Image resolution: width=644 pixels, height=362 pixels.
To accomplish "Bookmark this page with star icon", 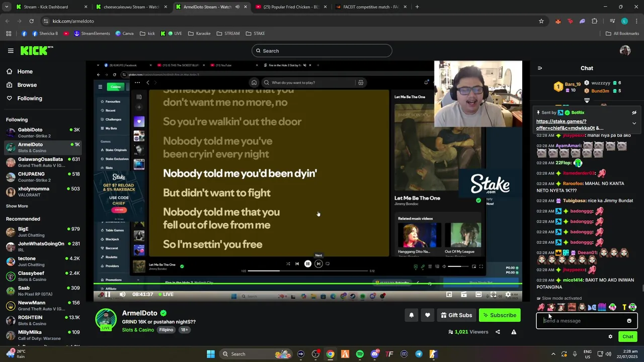I will 541,21.
